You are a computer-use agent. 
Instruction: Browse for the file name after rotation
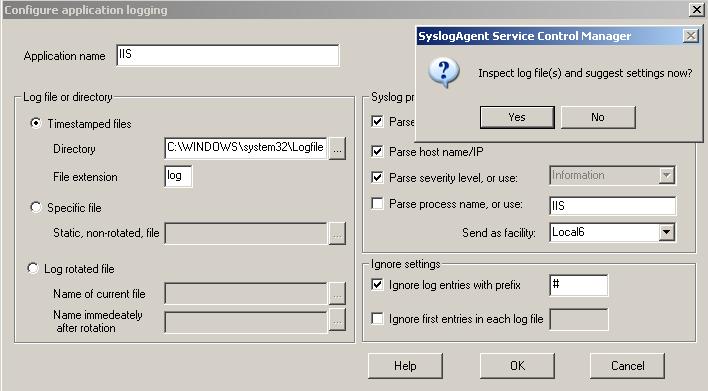click(337, 320)
